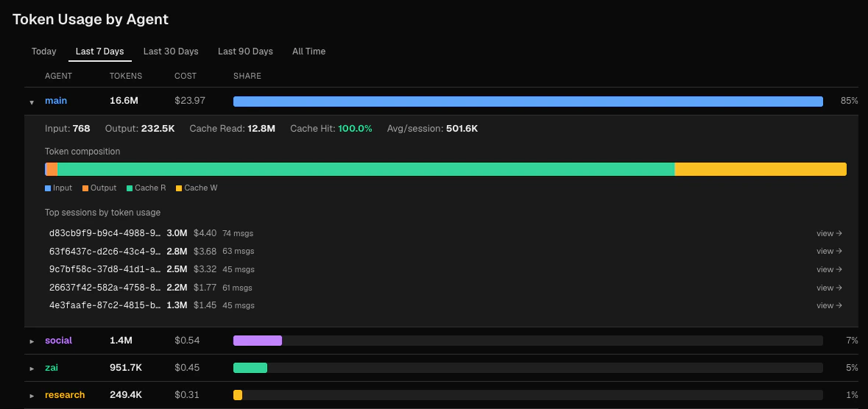Switch to the Today tab
This screenshot has width=868, height=409.
tap(43, 51)
